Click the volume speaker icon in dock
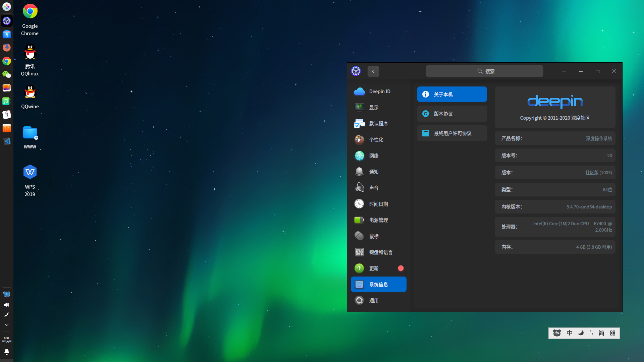 coord(6,305)
